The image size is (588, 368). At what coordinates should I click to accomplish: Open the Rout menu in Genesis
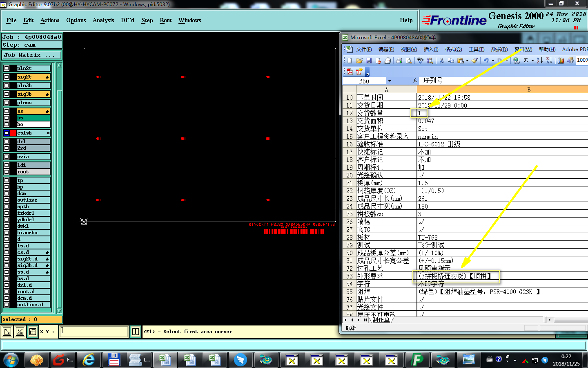pos(166,20)
